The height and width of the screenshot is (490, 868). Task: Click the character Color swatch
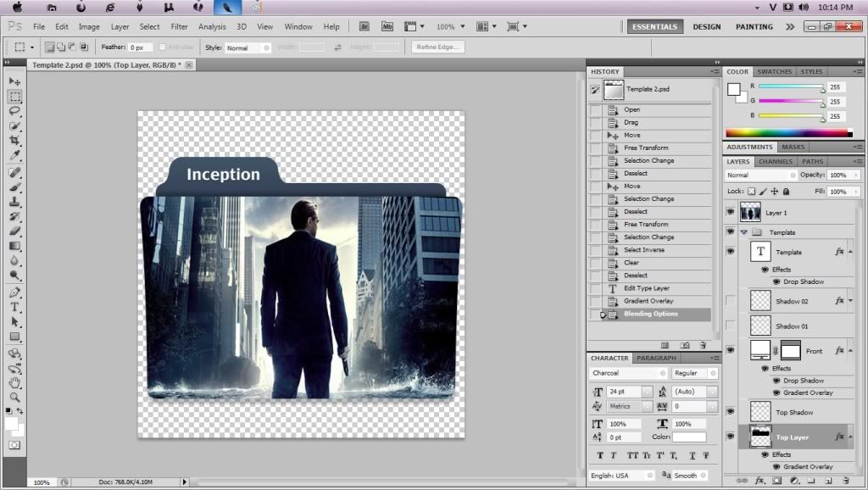click(689, 437)
